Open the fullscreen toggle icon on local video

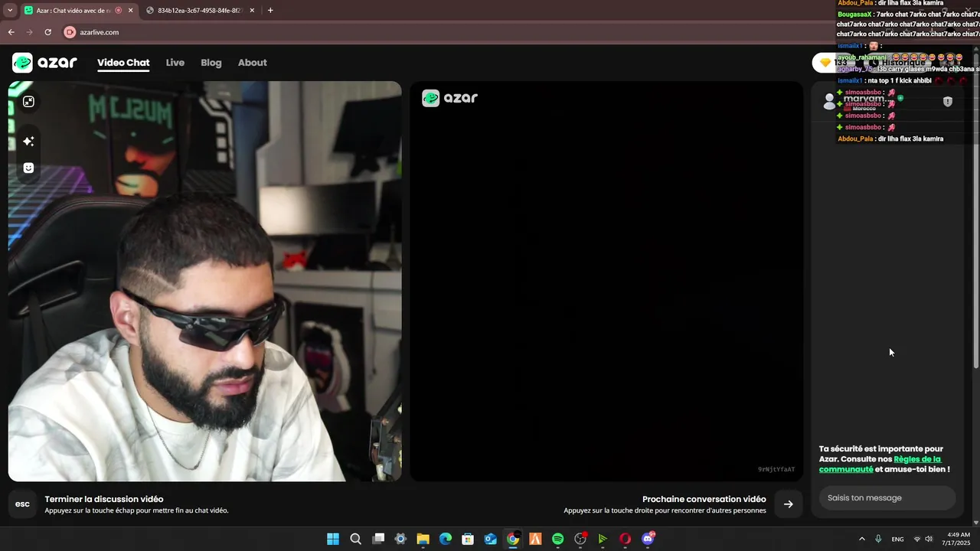click(28, 102)
